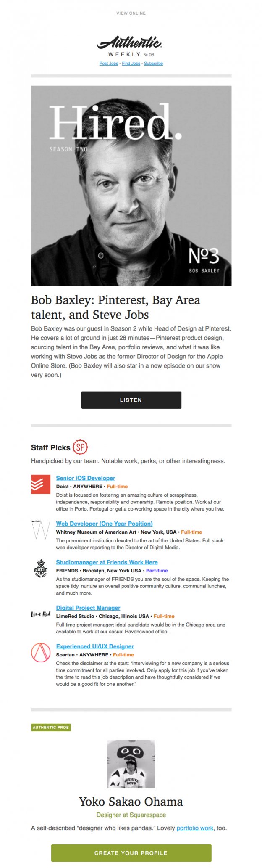Click the Authentic Pros green badge
Image resolution: width=262 pixels, height=868 pixels.
[x=51, y=727]
